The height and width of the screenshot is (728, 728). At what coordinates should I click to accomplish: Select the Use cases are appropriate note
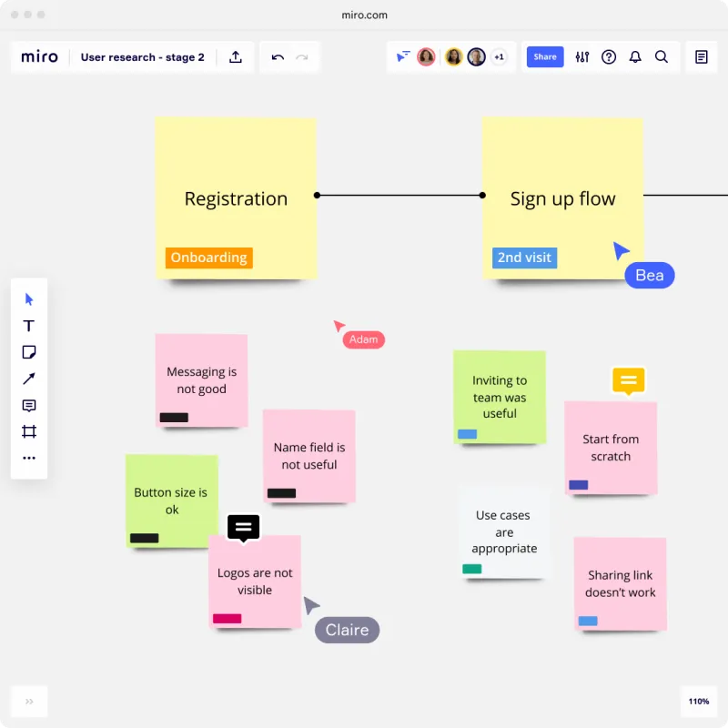504,532
